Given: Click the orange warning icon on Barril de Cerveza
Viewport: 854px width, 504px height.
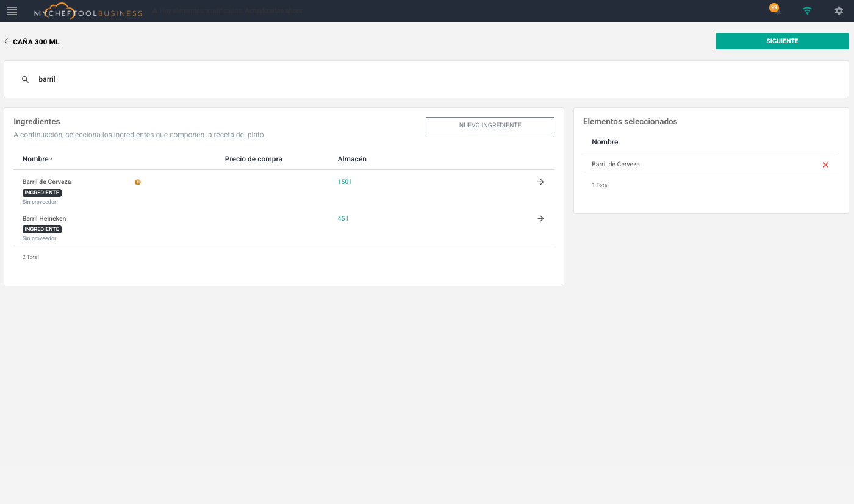Looking at the screenshot, I should pyautogui.click(x=138, y=182).
